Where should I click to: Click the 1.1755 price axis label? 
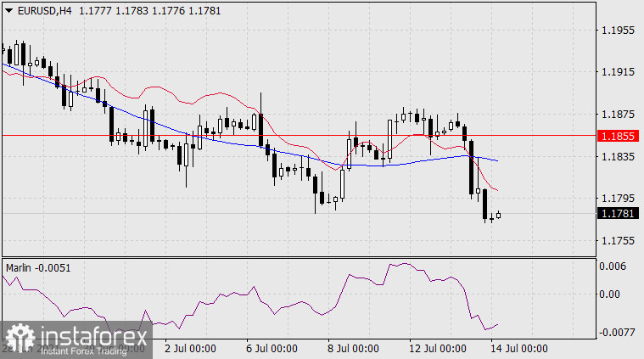[618, 241]
